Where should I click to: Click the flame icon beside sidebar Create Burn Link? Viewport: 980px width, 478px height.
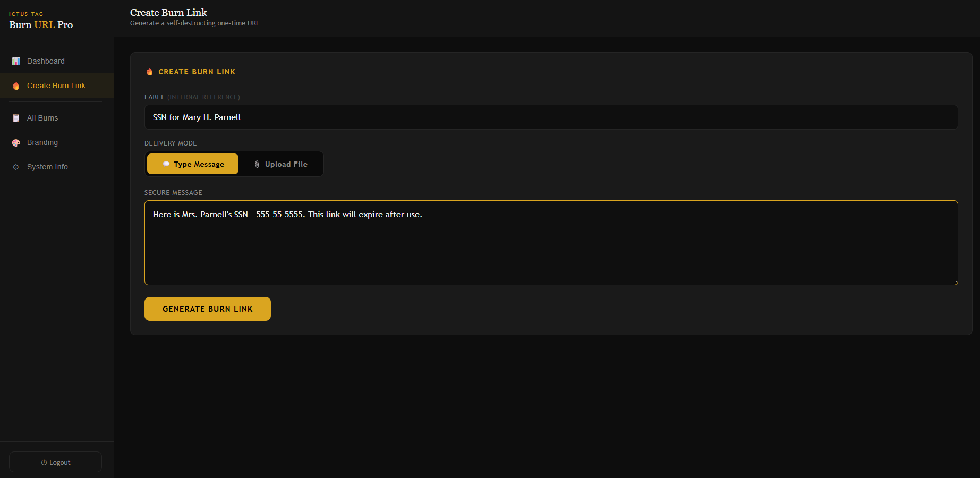(x=16, y=86)
